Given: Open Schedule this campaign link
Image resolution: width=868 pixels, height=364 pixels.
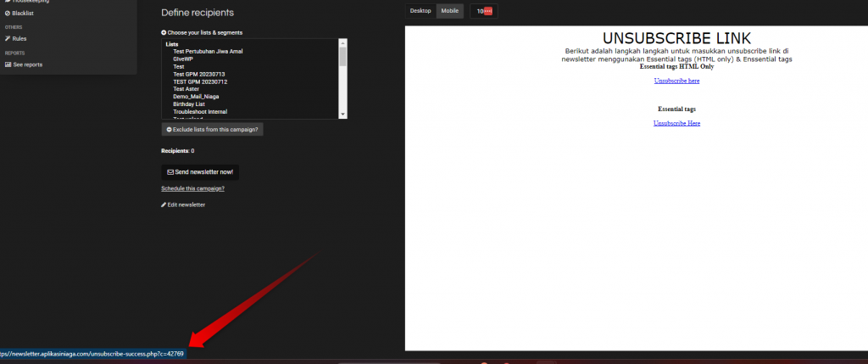Looking at the screenshot, I should [192, 188].
